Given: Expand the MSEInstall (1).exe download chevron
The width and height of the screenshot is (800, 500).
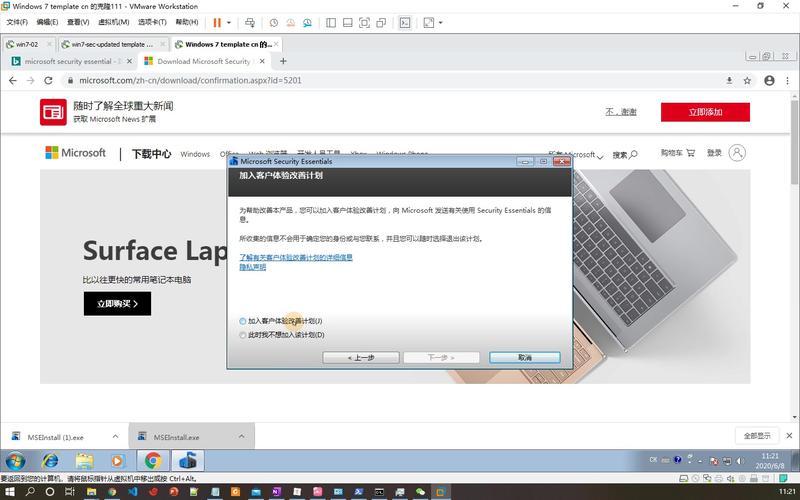Looking at the screenshot, I should tap(115, 437).
